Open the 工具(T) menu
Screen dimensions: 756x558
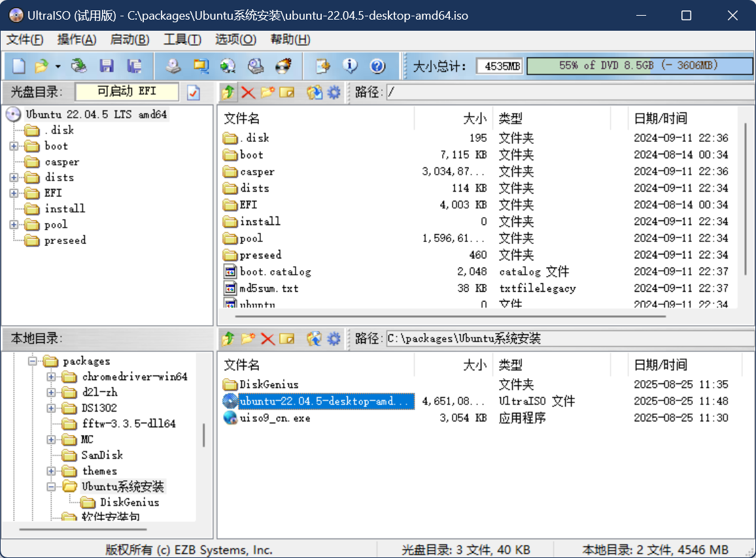182,39
